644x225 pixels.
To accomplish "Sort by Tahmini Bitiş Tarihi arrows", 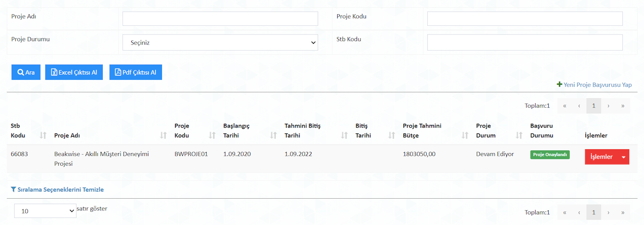I will (x=345, y=136).
